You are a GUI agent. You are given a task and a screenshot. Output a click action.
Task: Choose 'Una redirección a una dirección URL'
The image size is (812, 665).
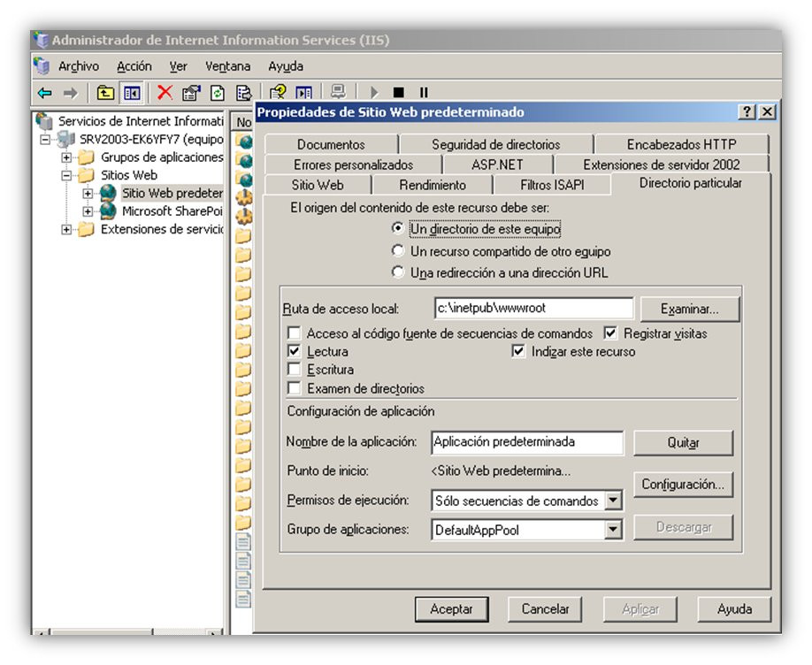(x=398, y=272)
